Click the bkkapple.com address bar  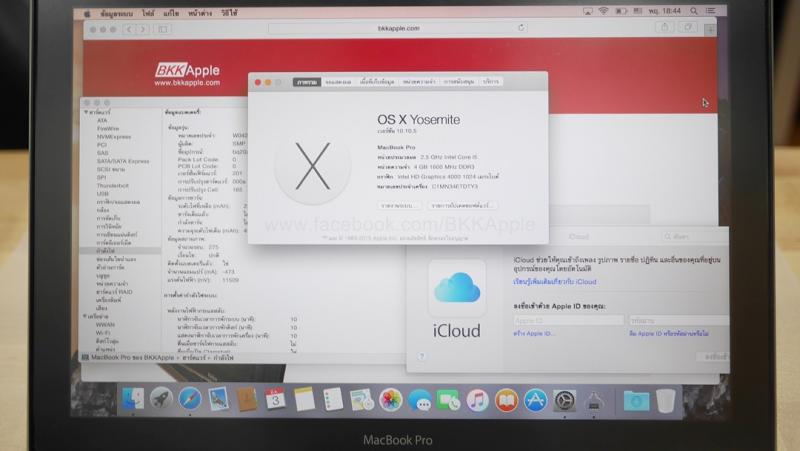click(x=398, y=28)
